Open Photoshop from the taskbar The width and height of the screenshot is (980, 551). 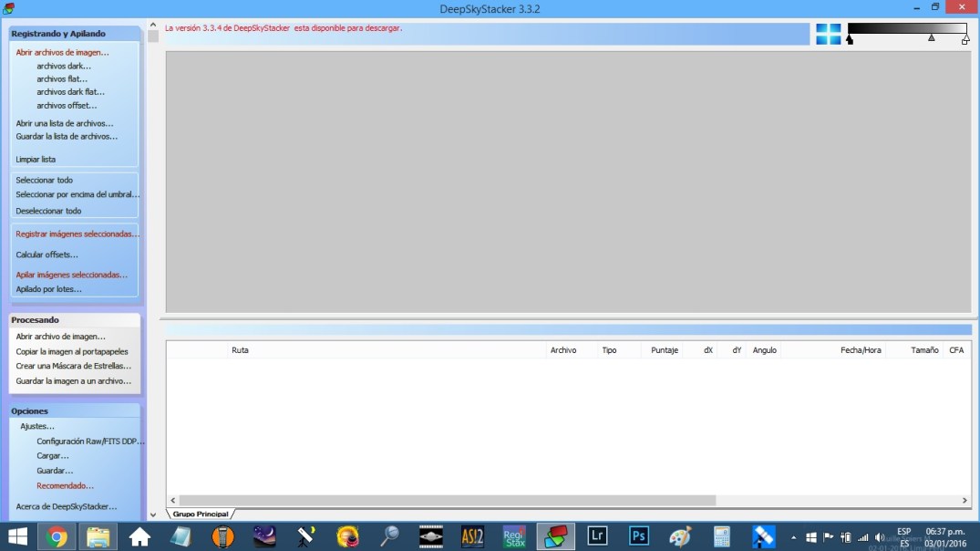(x=639, y=536)
